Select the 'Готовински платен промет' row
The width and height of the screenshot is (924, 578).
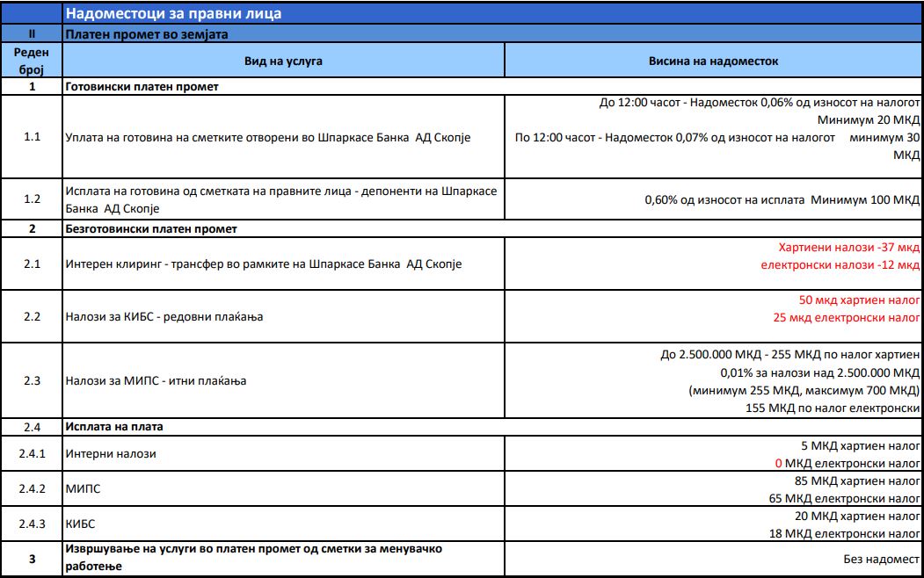point(142,87)
